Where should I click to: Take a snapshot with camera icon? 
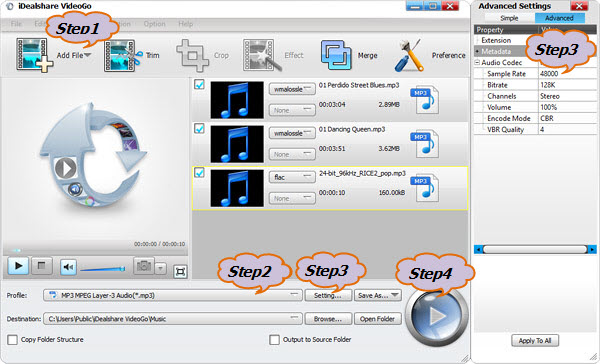click(x=144, y=266)
